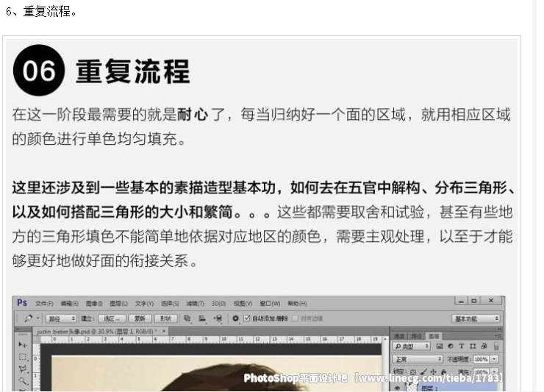
Task: Select the Polygonal Lasso tool
Action: [23, 368]
